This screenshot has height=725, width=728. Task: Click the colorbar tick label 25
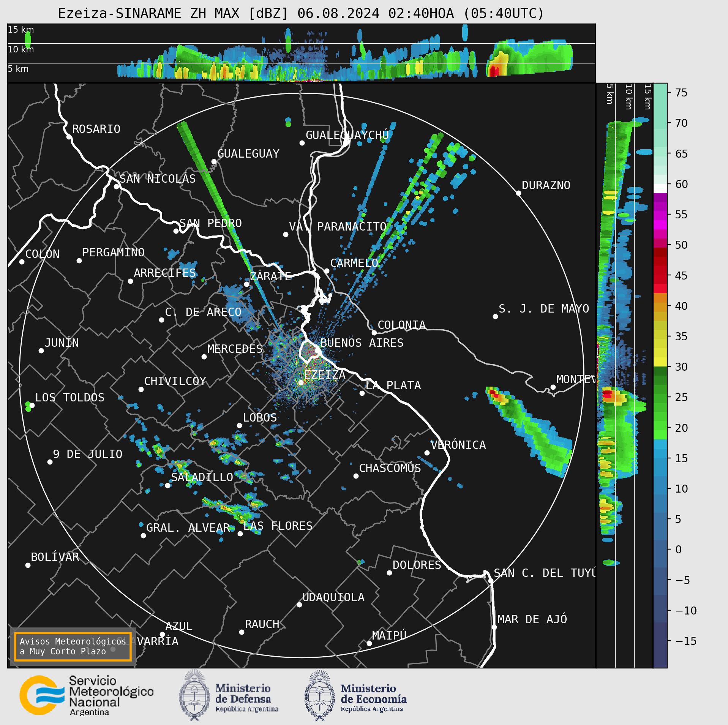click(681, 397)
